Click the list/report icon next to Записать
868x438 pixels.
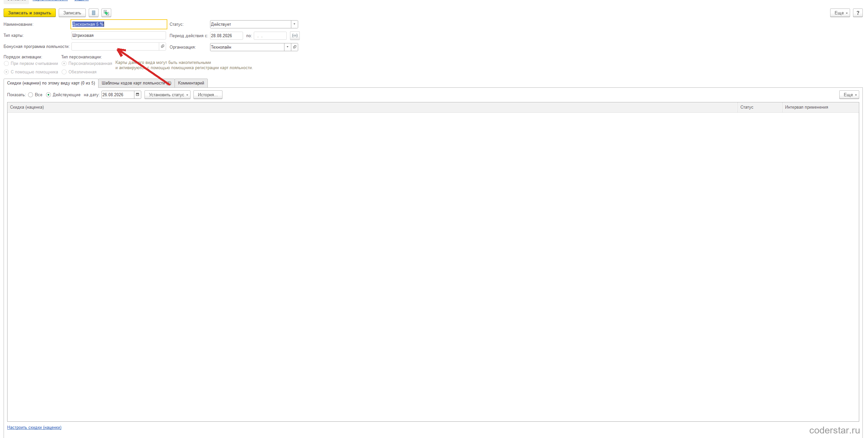pyautogui.click(x=93, y=13)
